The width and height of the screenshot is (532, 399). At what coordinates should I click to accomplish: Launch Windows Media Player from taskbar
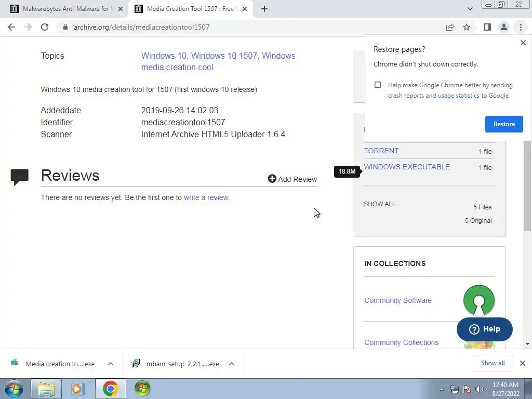coord(78,389)
